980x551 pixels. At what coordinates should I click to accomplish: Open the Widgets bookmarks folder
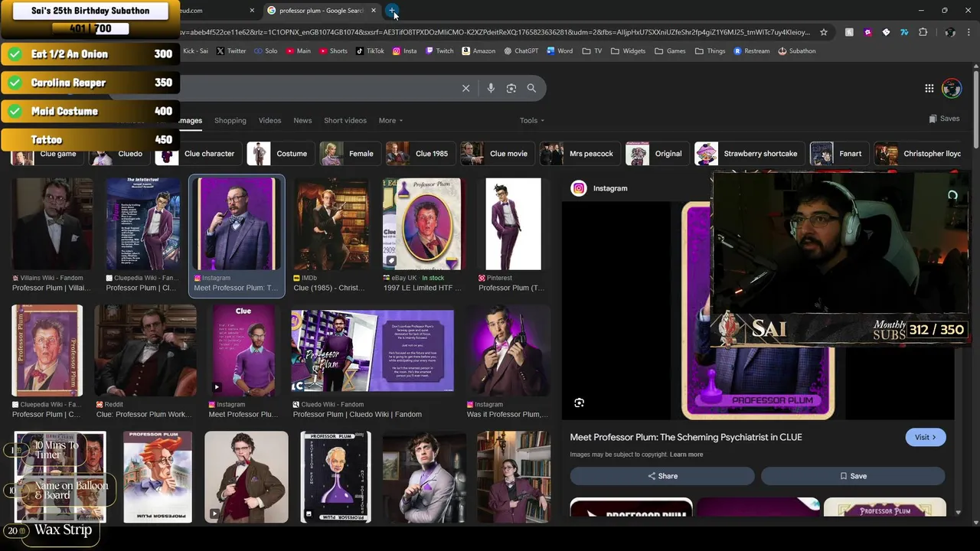(628, 51)
